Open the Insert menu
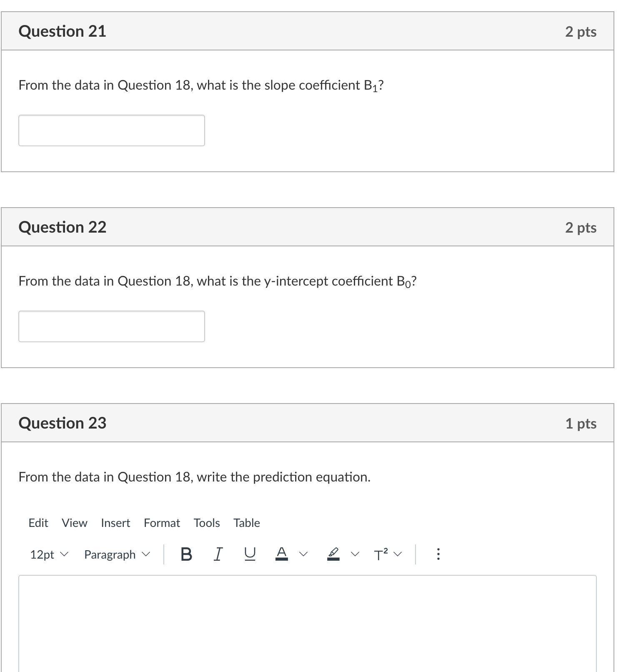The width and height of the screenshot is (636, 672). click(115, 523)
